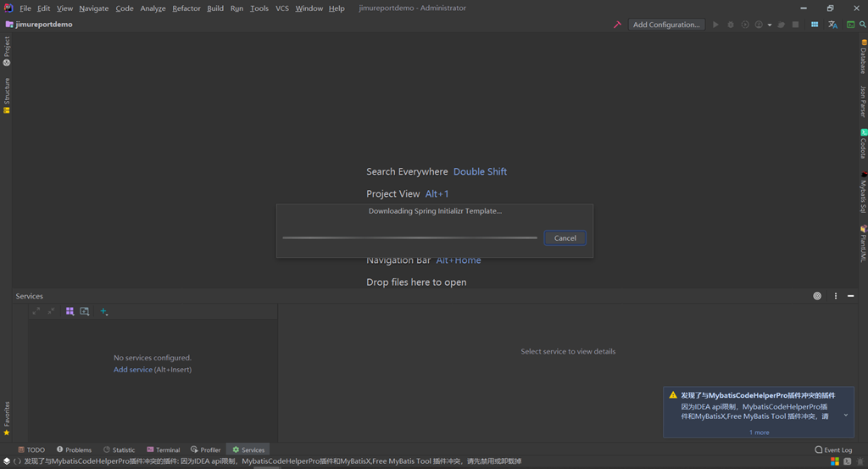Screen dimensions: 868x469
Task: Open the Navigate menu
Action: pos(93,8)
